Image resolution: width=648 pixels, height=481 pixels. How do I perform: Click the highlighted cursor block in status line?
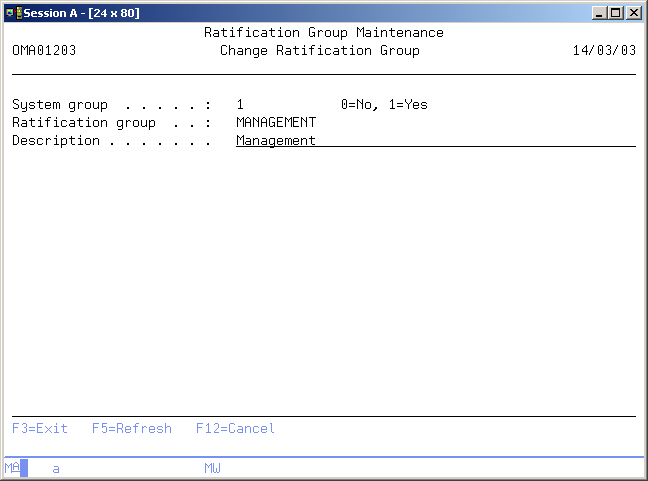click(24, 468)
